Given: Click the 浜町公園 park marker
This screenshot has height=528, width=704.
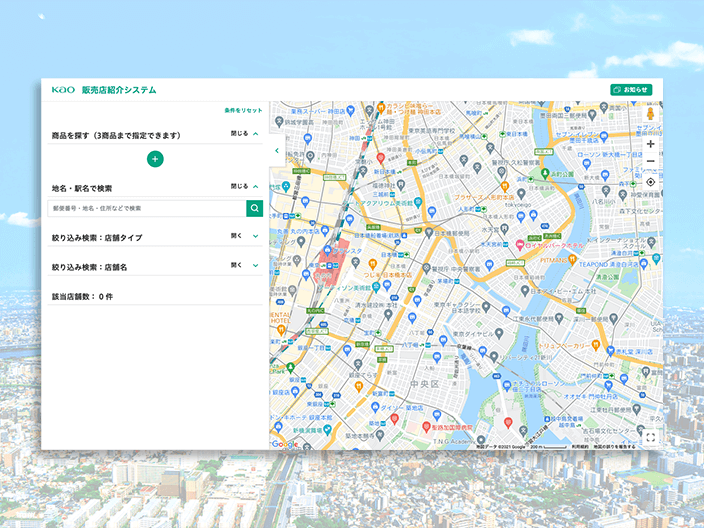Looking at the screenshot, I should click(545, 173).
